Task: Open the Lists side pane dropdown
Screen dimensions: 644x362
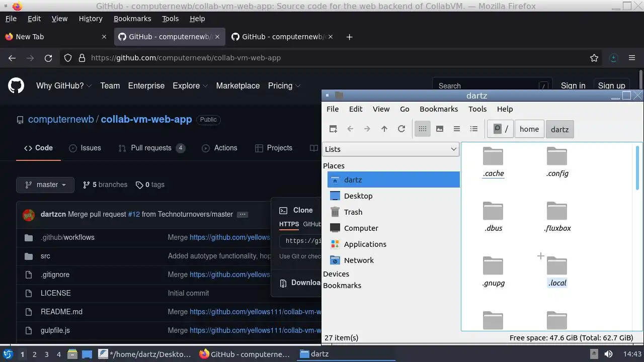Action: pyautogui.click(x=390, y=149)
